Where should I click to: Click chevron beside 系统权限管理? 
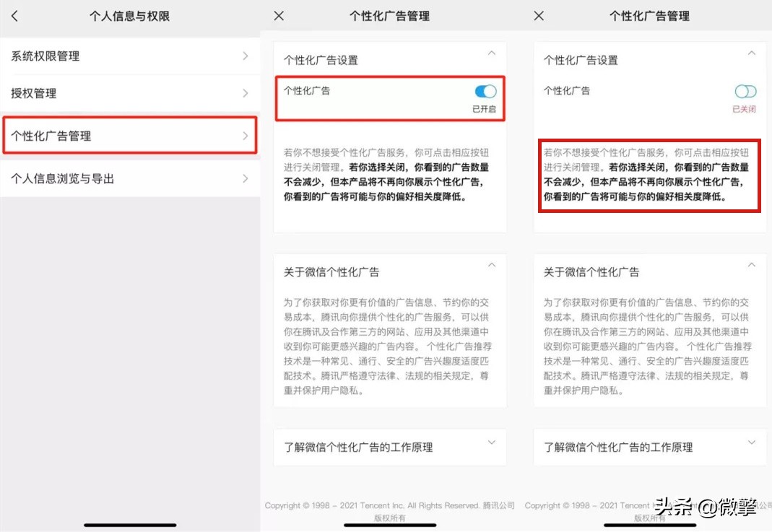tap(246, 56)
